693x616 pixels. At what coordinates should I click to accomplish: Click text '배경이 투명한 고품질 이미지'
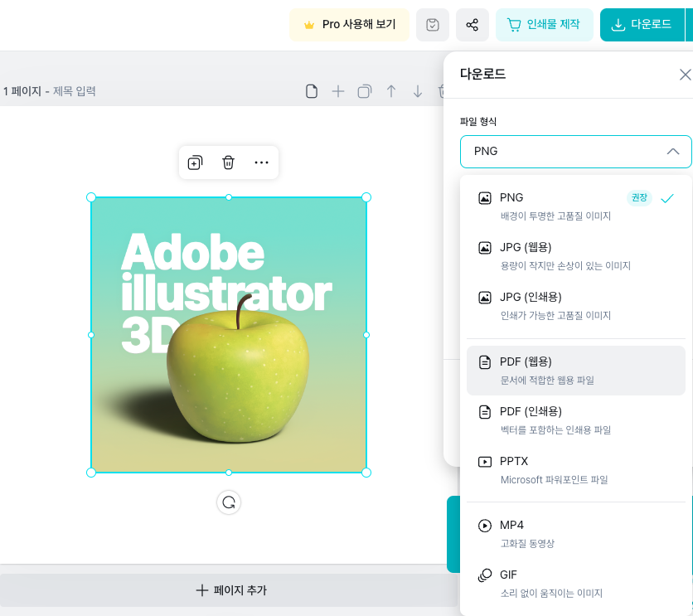point(555,216)
